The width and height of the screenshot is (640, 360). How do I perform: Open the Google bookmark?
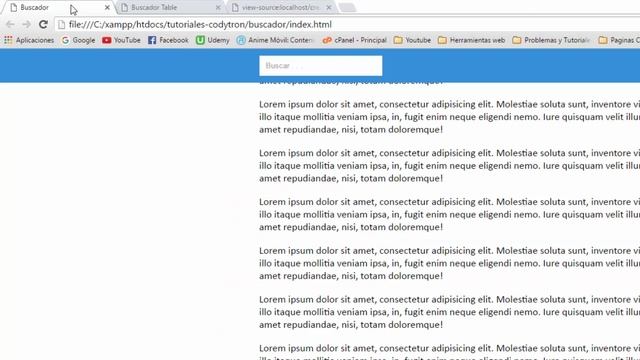click(78, 40)
